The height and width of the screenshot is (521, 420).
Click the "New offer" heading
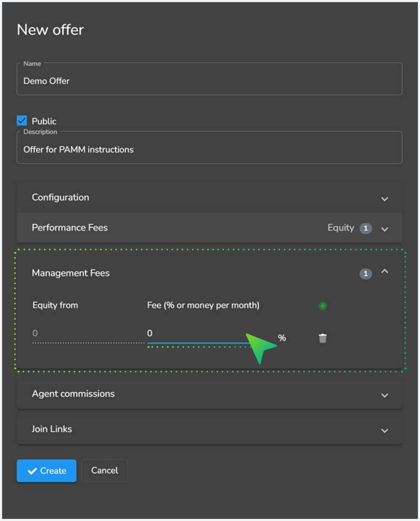pyautogui.click(x=50, y=30)
